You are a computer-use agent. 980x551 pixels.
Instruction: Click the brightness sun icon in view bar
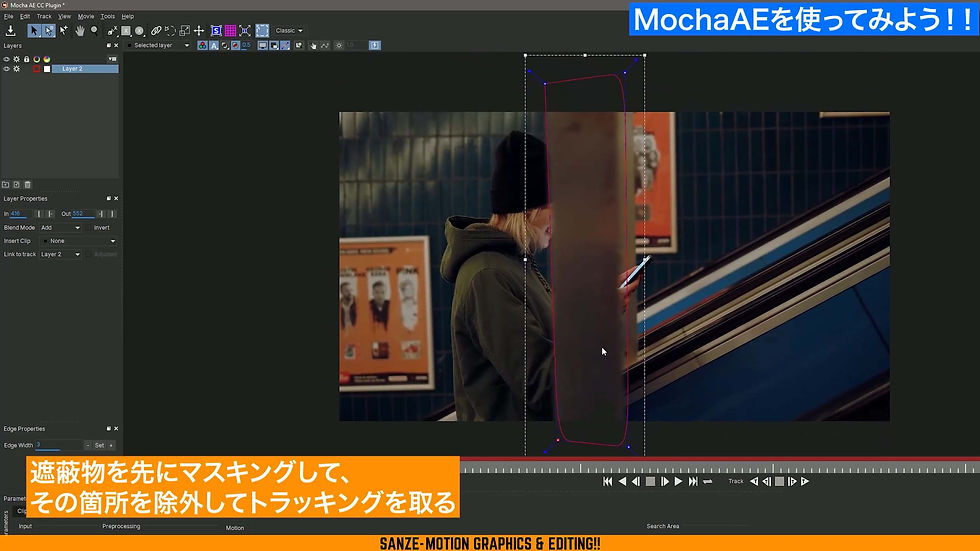(339, 46)
